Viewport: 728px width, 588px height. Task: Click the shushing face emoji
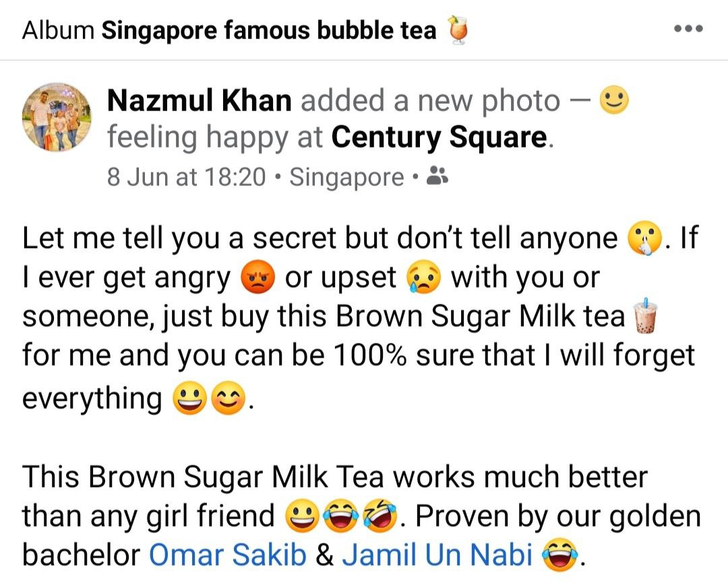point(644,238)
